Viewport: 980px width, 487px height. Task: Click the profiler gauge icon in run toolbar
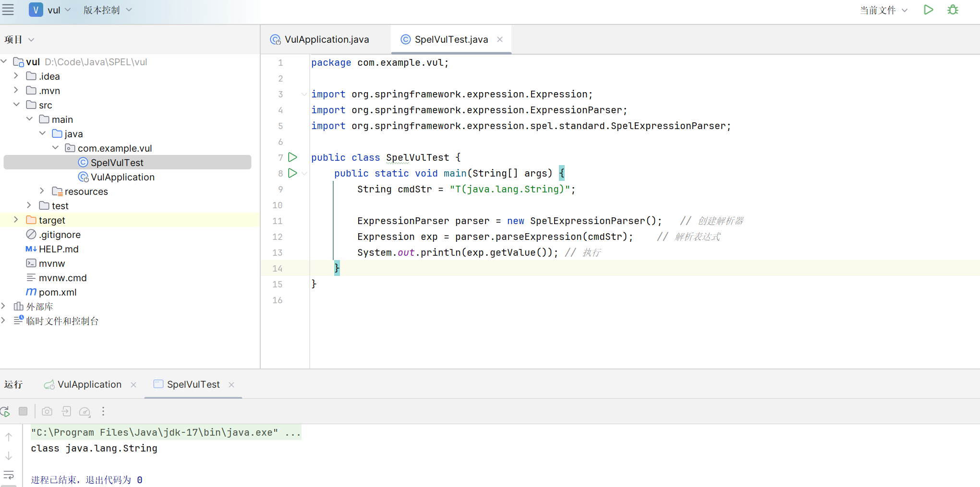point(85,412)
